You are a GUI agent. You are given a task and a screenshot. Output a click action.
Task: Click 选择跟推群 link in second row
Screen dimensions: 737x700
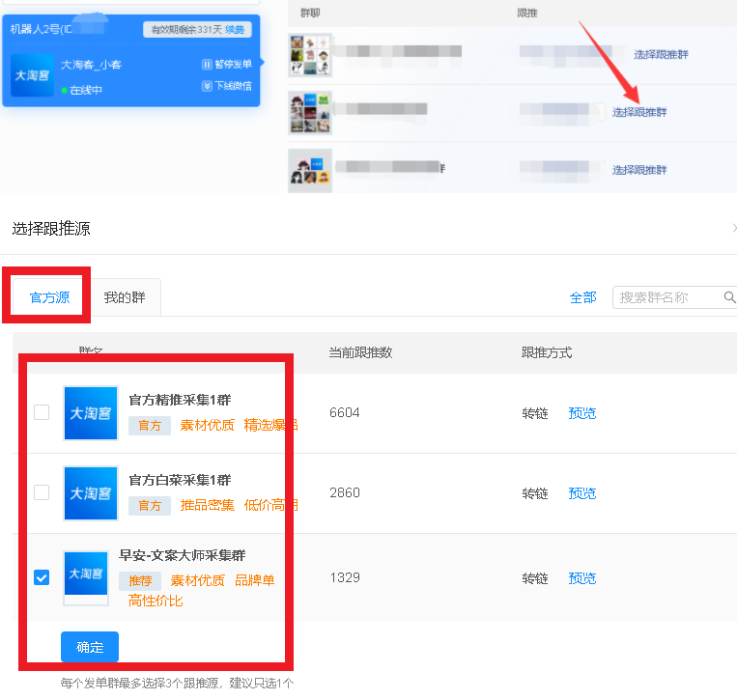(x=639, y=112)
